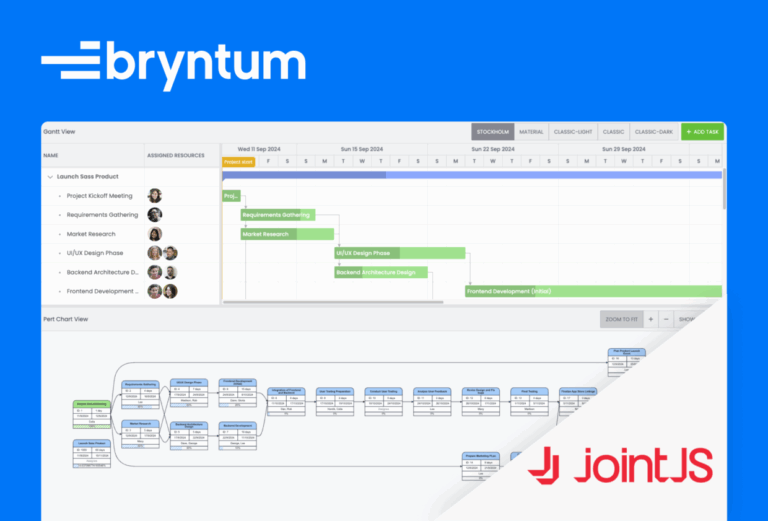The width and height of the screenshot is (768, 521).
Task: Click the Sun 22 Sep 2024 header
Action: pos(493,149)
